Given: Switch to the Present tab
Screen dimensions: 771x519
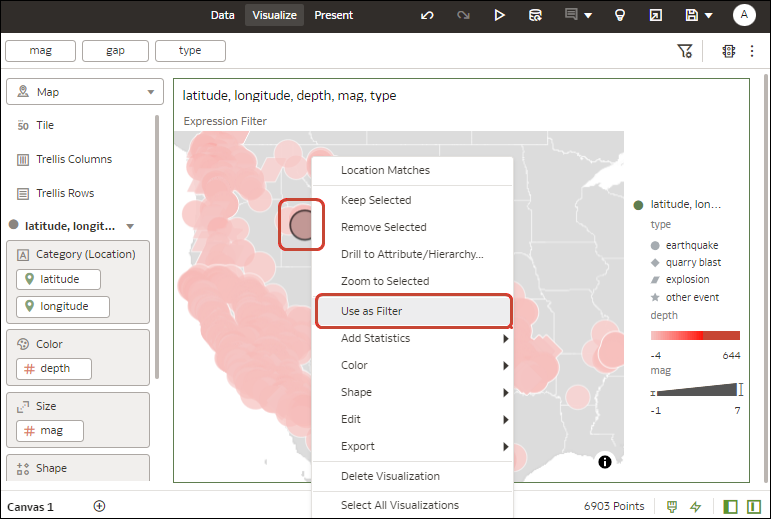Looking at the screenshot, I should [x=333, y=15].
